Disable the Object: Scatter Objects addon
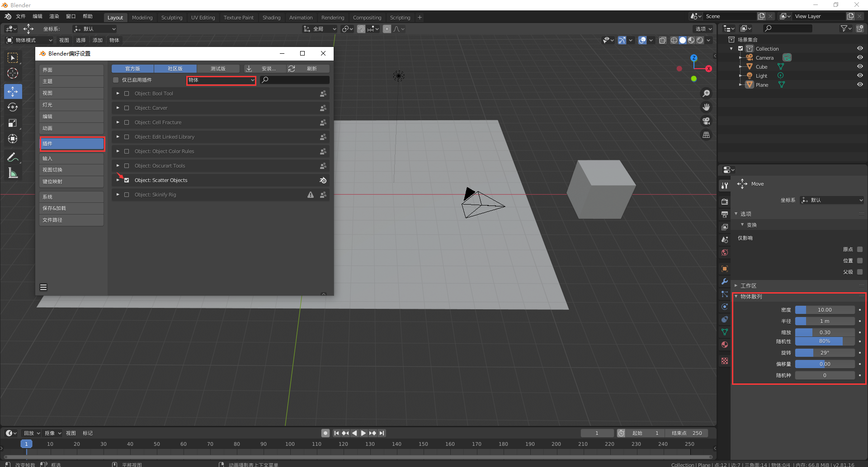This screenshot has height=467, width=868. [127, 180]
